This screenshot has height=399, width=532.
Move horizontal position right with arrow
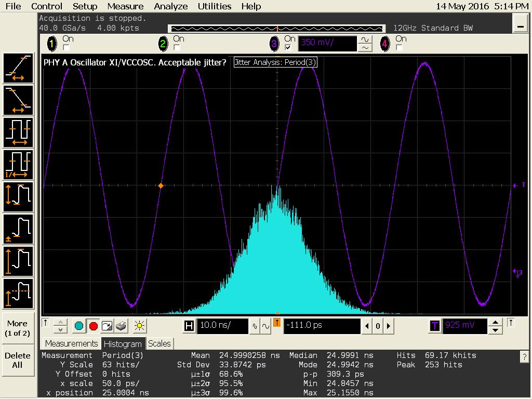pyautogui.click(x=389, y=326)
